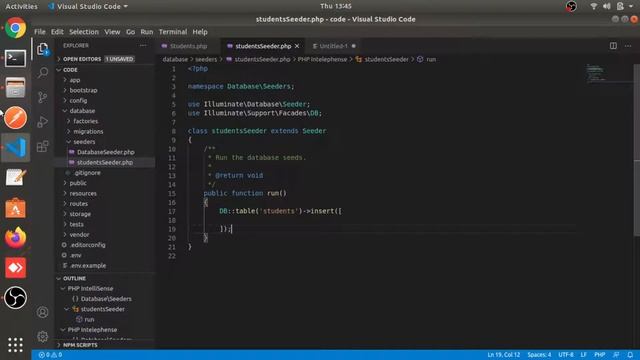
Task: Show Applications grid in dock
Action: coord(16,345)
